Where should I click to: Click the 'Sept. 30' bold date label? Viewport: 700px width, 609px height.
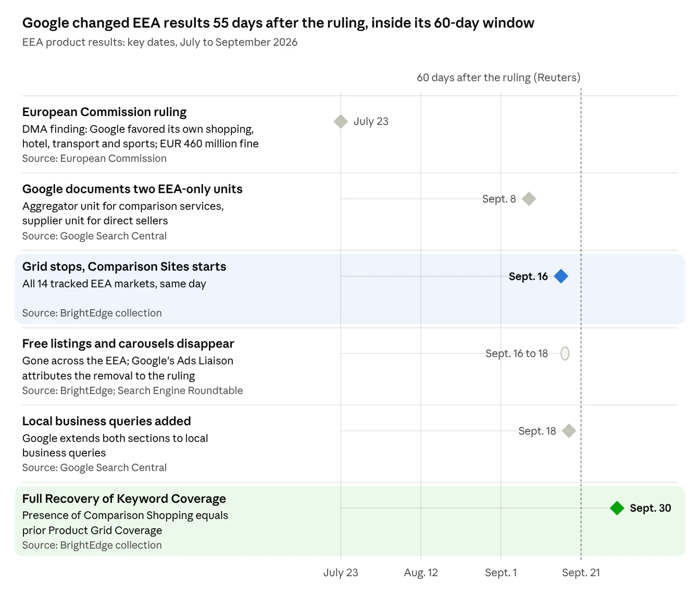click(x=650, y=508)
